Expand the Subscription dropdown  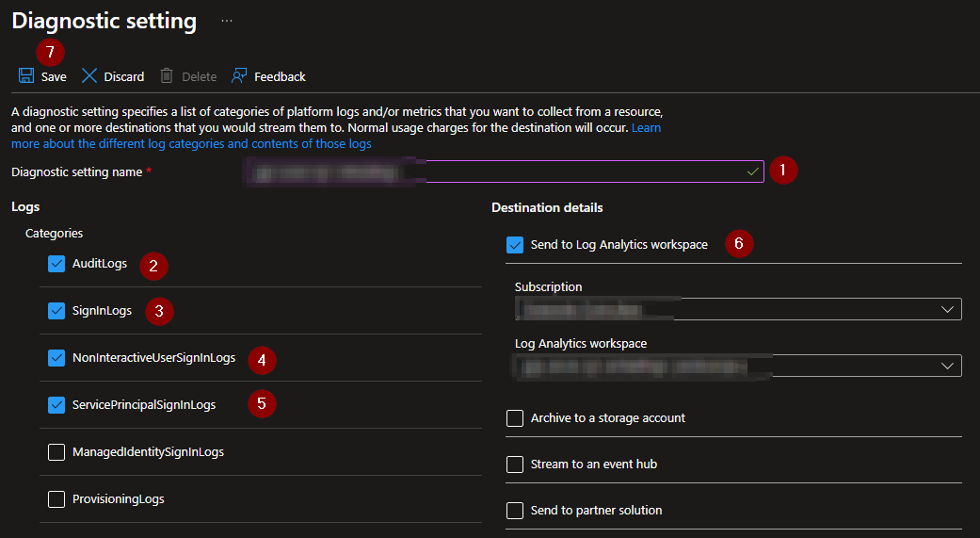tap(947, 309)
